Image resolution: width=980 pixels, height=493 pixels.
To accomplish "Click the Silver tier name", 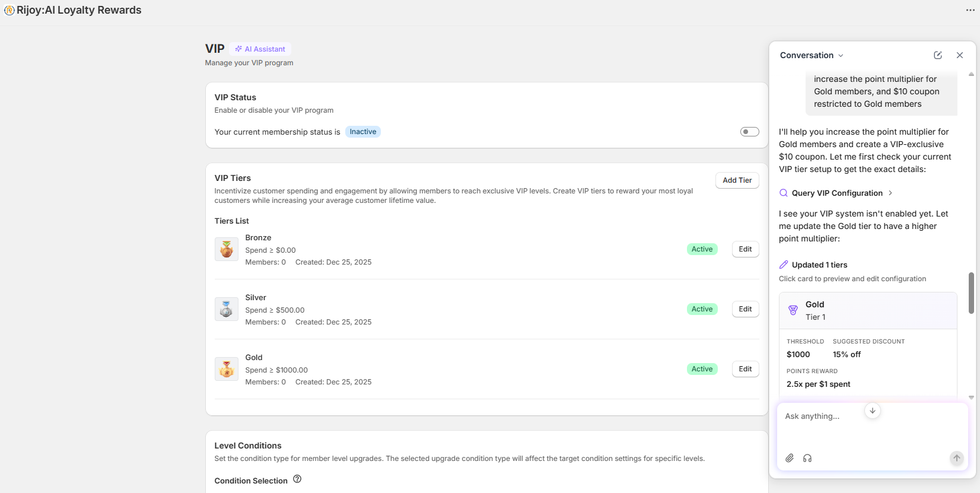I will [256, 297].
